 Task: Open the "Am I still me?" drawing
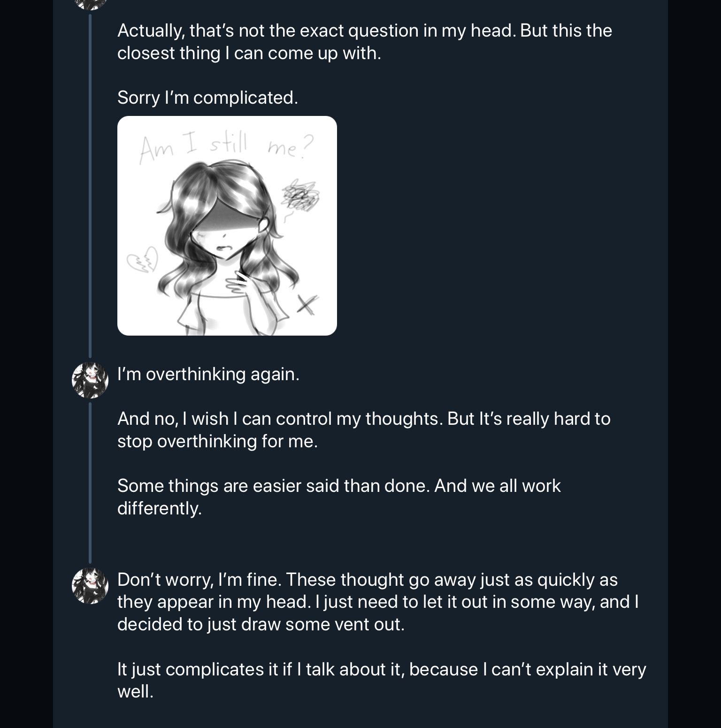click(x=227, y=225)
